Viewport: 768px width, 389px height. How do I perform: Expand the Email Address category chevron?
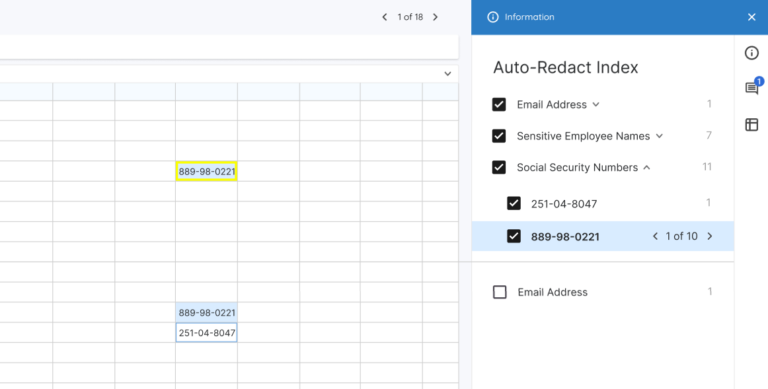596,104
